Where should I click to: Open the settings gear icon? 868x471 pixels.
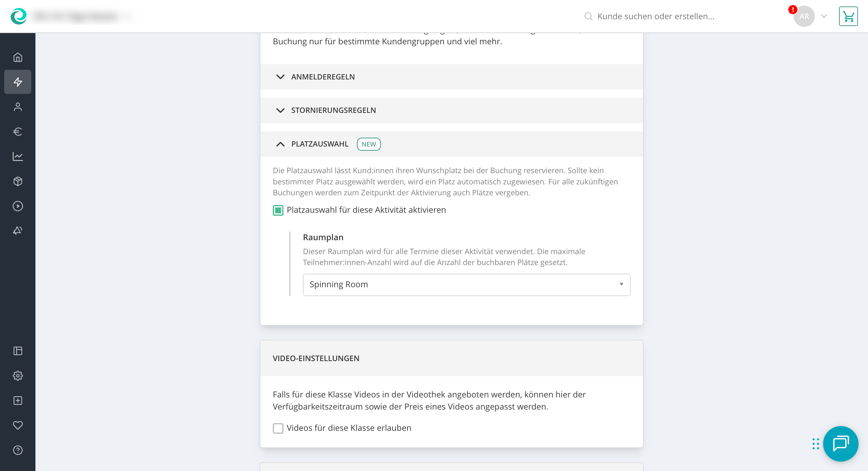17,376
